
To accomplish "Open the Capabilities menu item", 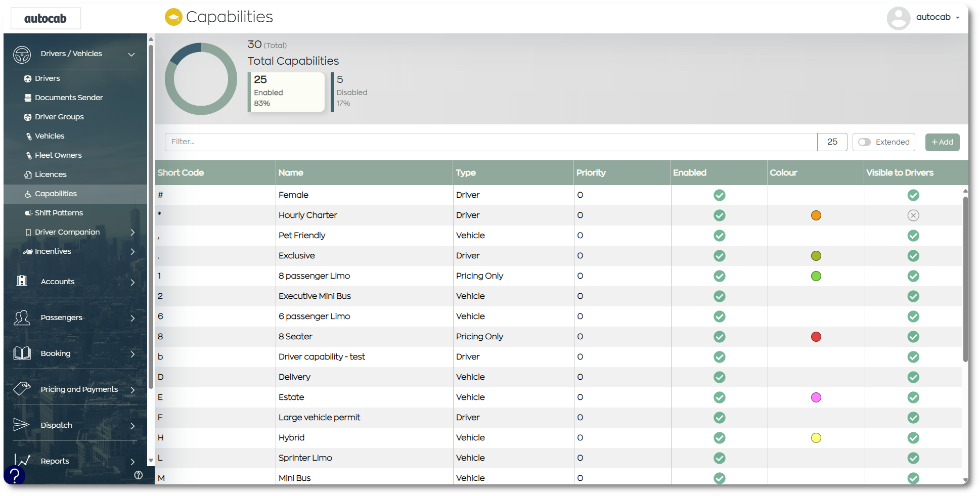I will click(x=75, y=194).
